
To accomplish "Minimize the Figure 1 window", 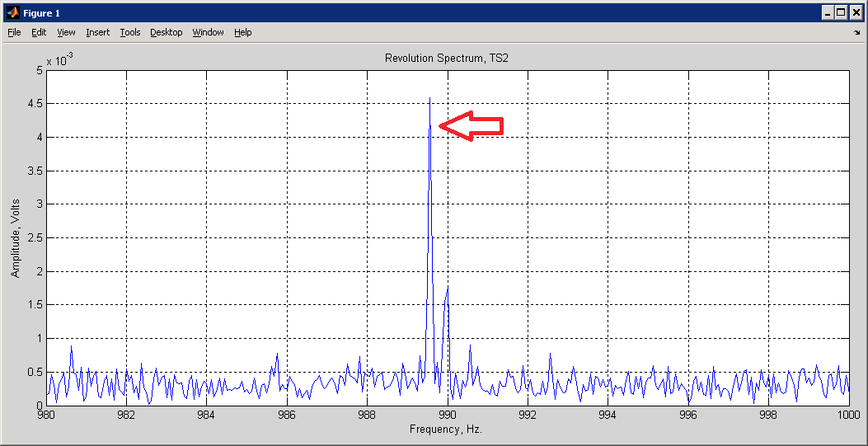I will [828, 12].
